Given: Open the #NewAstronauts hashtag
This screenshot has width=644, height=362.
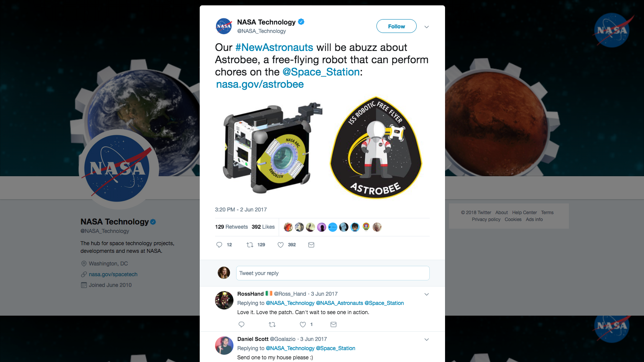Looking at the screenshot, I should point(274,48).
